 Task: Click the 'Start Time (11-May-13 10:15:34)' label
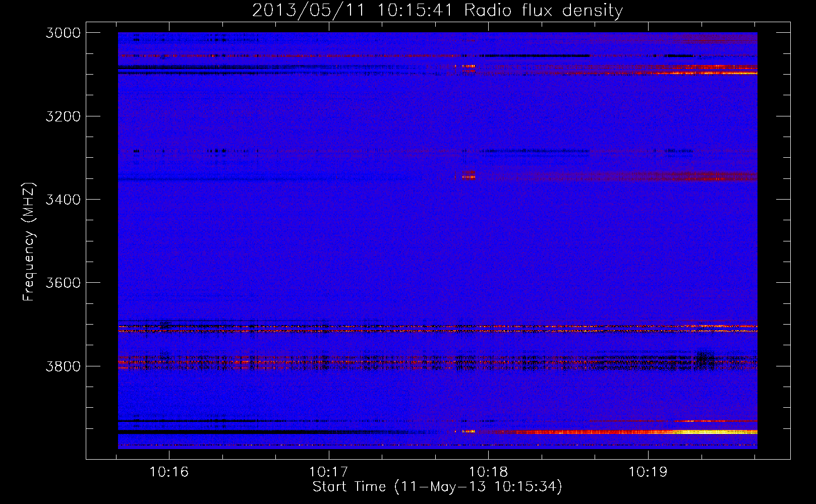[x=437, y=487]
